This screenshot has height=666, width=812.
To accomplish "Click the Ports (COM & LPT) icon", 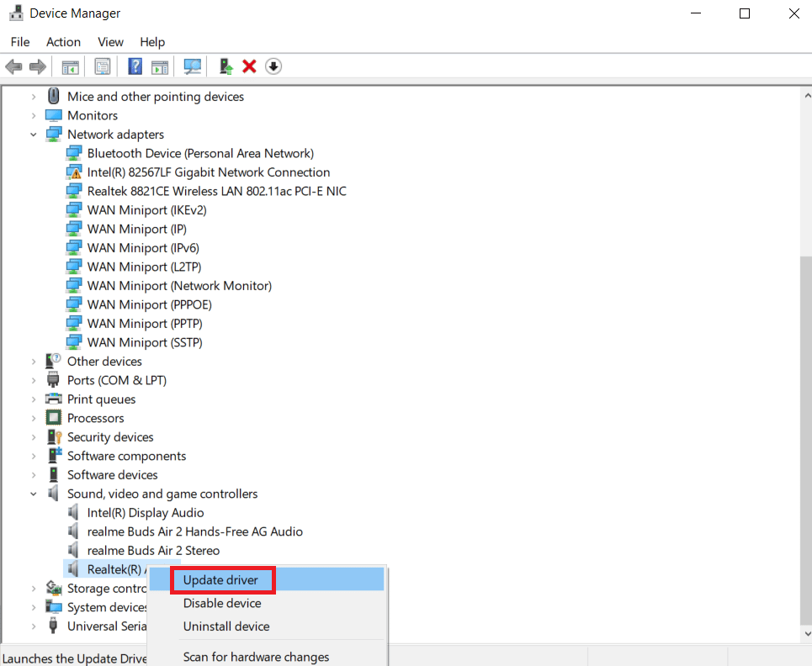I will point(53,380).
